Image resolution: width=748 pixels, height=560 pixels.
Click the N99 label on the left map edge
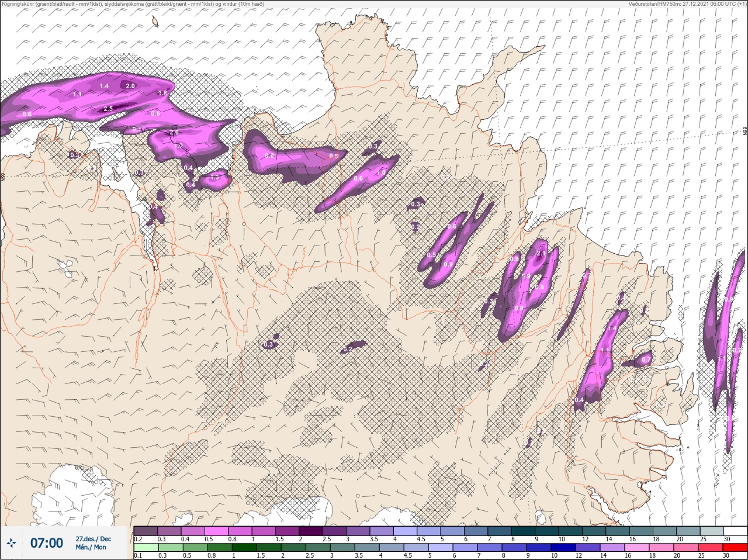point(3,176)
